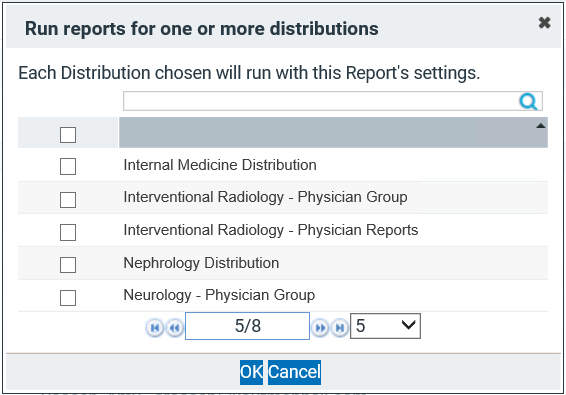Jump to last page of distributions
Screen dimensions: 566x395
pos(340,327)
